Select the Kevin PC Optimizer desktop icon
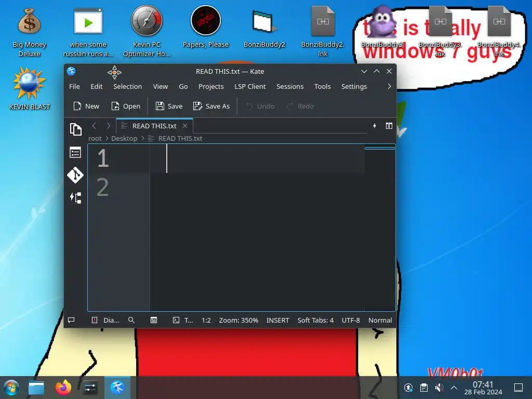Viewport: 532px width, 399px height. point(147,31)
